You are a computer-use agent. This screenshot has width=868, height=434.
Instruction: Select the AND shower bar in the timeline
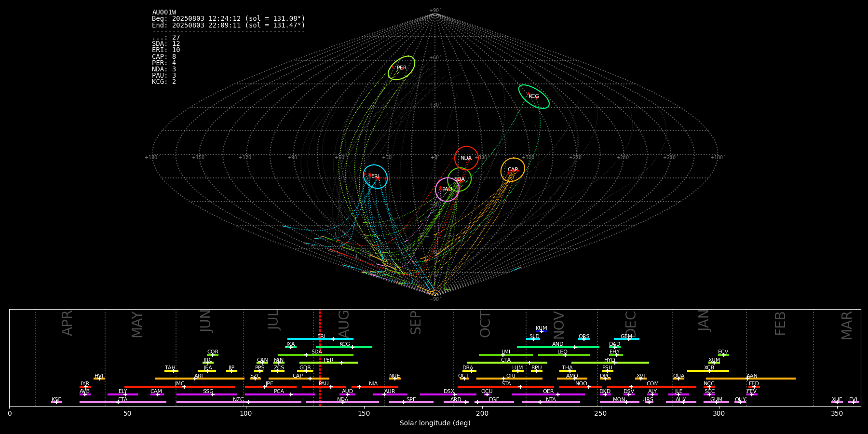coord(558,347)
